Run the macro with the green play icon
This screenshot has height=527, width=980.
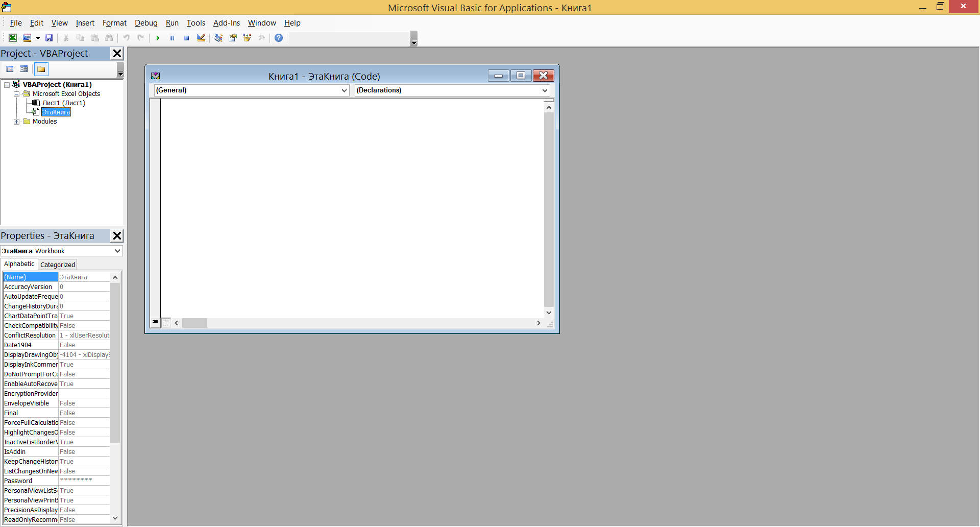pos(158,38)
